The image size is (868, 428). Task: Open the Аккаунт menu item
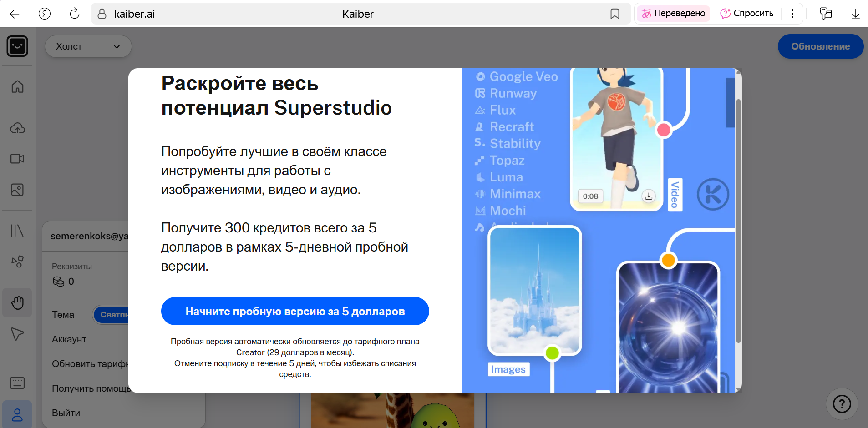click(x=69, y=339)
